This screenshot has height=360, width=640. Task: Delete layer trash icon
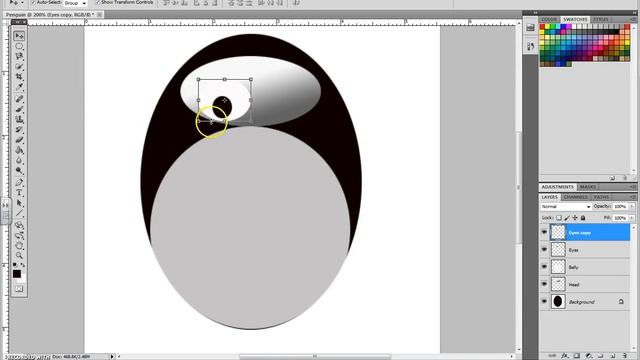(624, 356)
